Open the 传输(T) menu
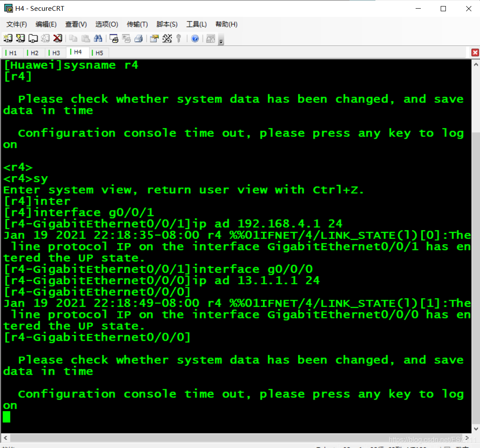Image resolution: width=480 pixels, height=448 pixels. click(x=137, y=25)
